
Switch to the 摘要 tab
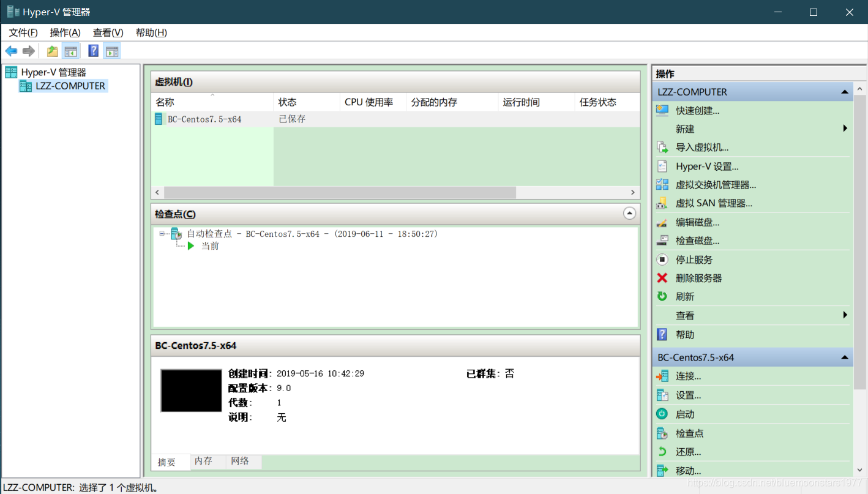click(171, 462)
